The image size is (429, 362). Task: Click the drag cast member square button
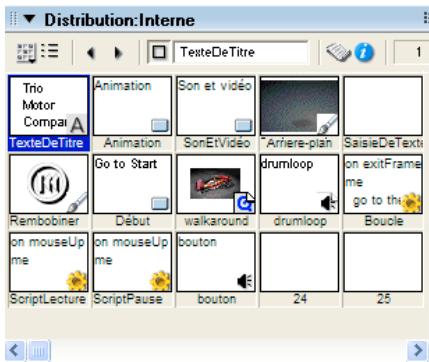click(x=159, y=52)
